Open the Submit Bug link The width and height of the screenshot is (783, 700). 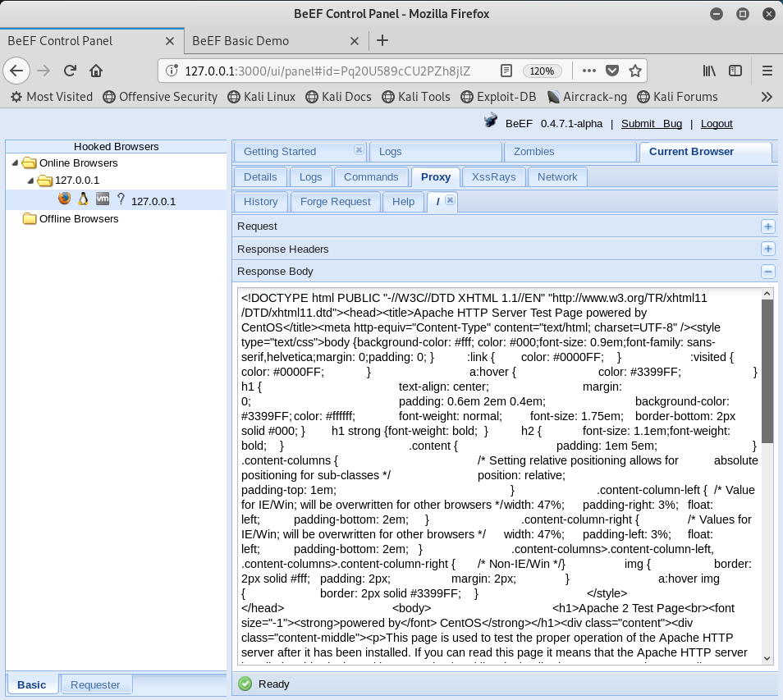pyautogui.click(x=651, y=124)
